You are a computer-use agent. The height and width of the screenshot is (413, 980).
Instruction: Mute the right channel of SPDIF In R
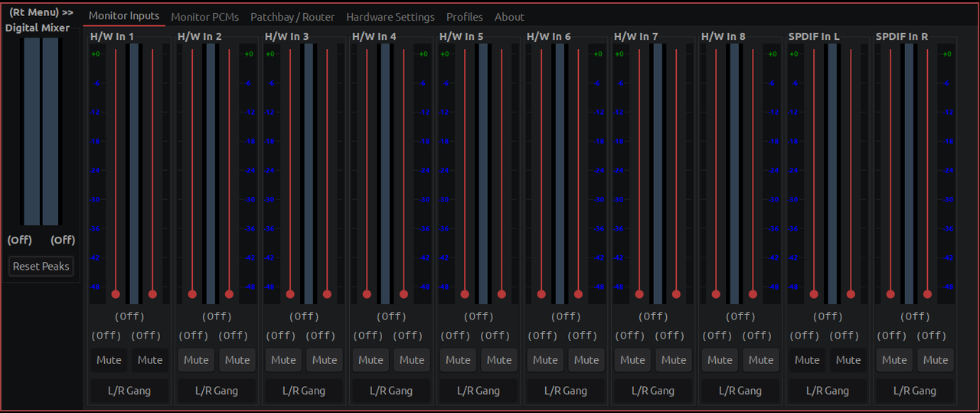936,360
